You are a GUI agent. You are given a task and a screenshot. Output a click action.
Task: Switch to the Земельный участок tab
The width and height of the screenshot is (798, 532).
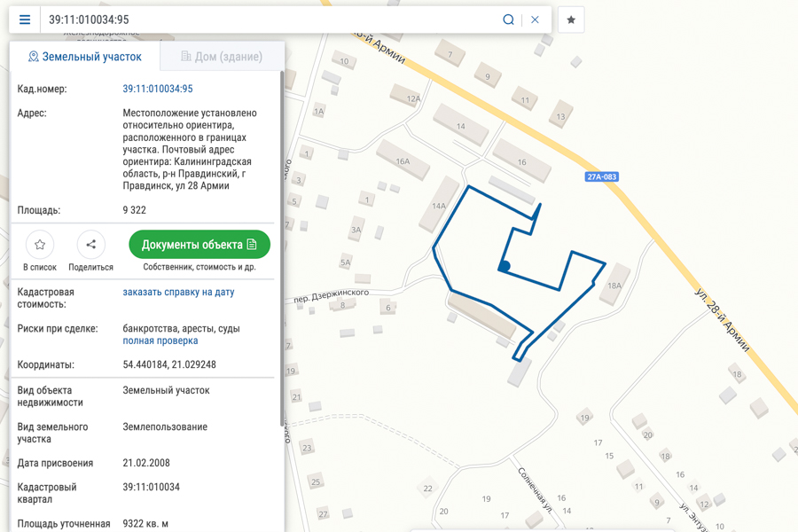click(85, 57)
